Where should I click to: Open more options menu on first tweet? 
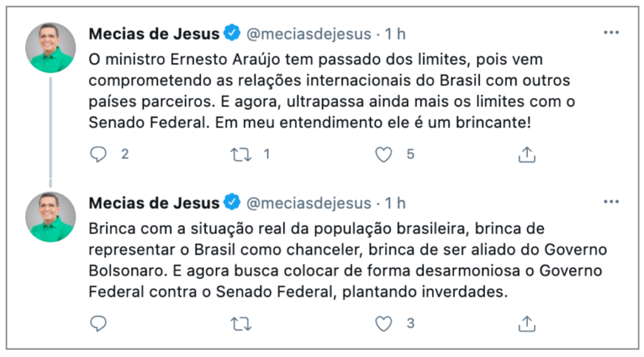[x=611, y=33]
